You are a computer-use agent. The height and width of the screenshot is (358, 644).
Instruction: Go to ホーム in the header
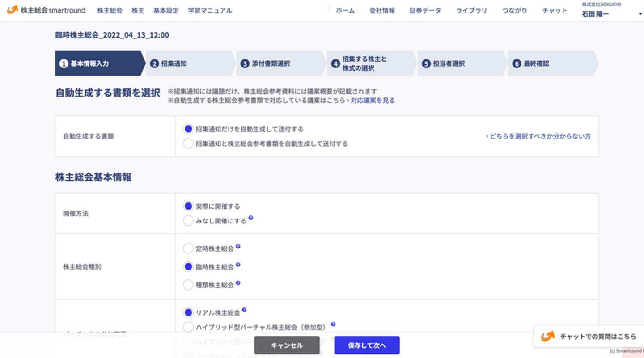(x=345, y=11)
